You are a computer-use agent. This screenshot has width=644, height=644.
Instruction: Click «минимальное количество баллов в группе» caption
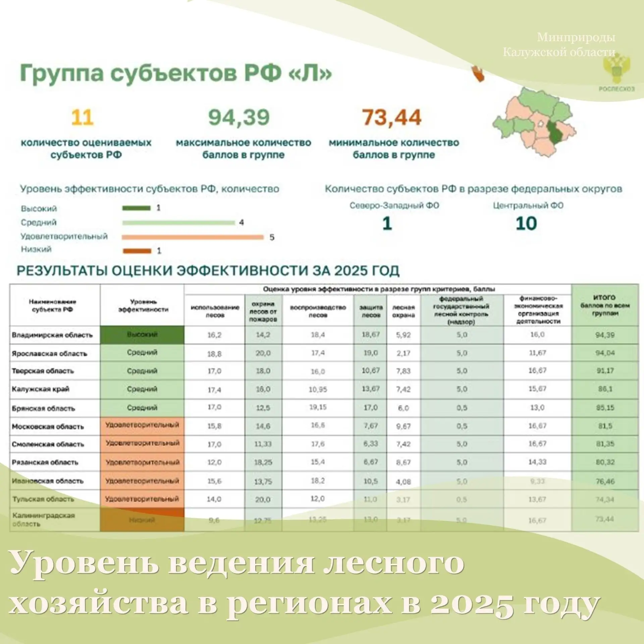394,149
